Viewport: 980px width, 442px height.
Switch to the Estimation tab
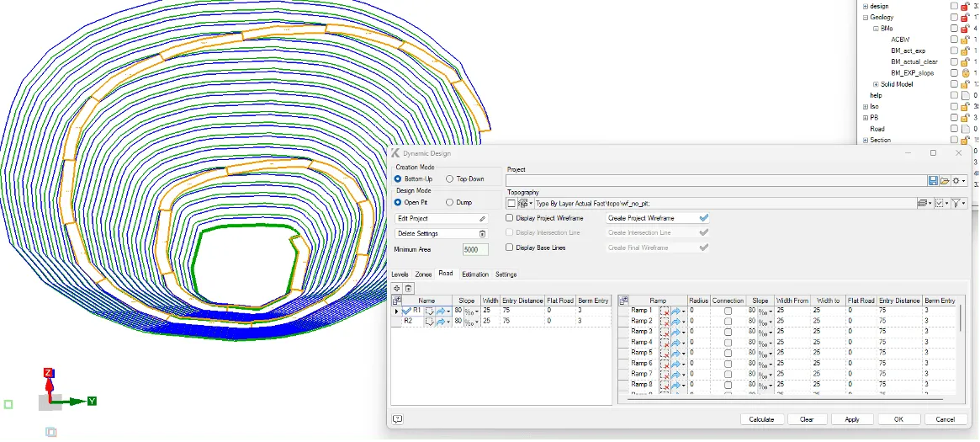click(475, 274)
